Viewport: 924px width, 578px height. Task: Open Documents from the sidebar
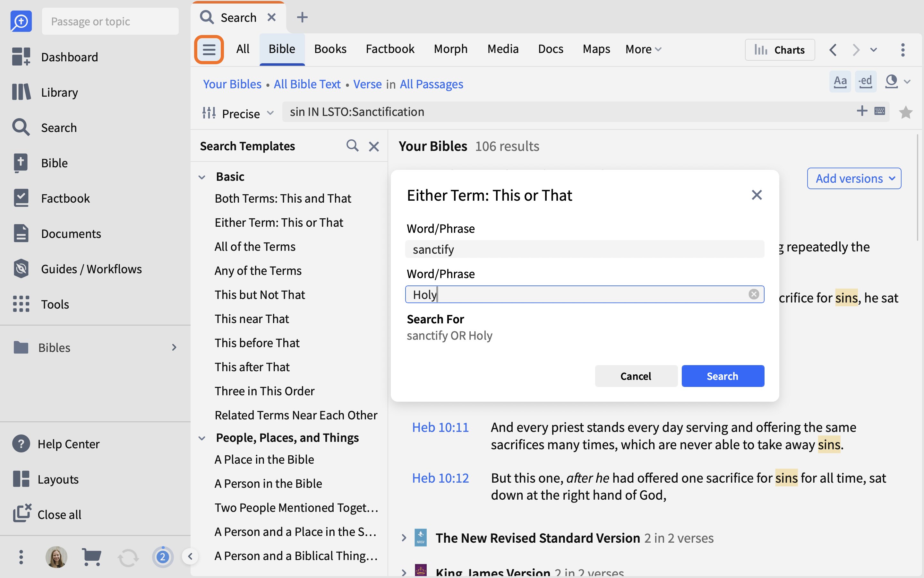[x=71, y=233]
